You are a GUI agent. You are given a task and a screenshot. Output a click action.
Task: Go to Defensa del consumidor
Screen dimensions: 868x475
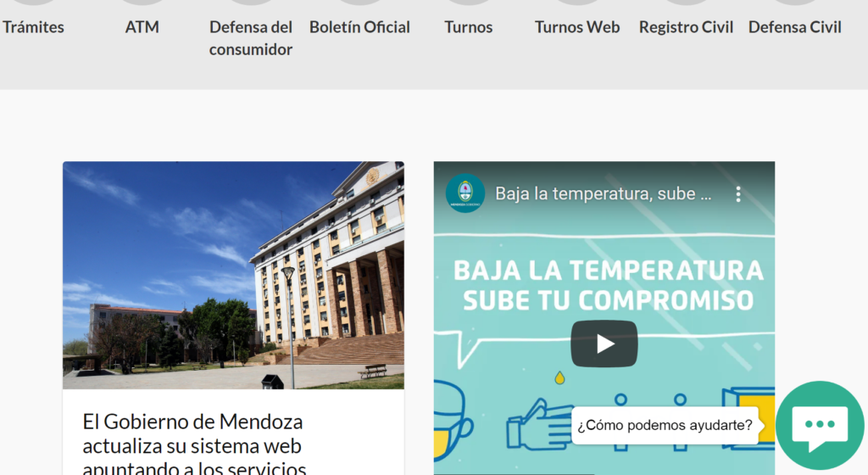[x=251, y=38]
